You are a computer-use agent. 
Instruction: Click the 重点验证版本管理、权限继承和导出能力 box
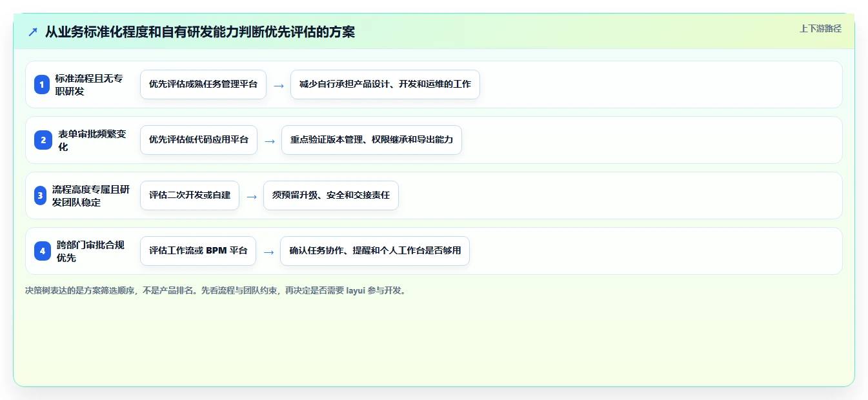(372, 140)
